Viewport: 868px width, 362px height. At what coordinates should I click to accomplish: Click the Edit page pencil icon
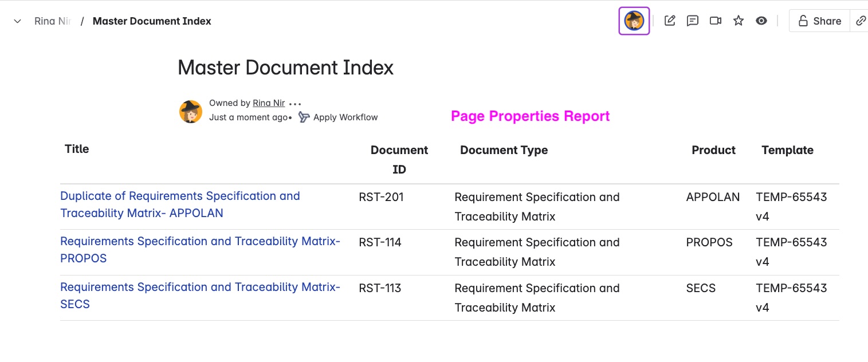point(670,21)
